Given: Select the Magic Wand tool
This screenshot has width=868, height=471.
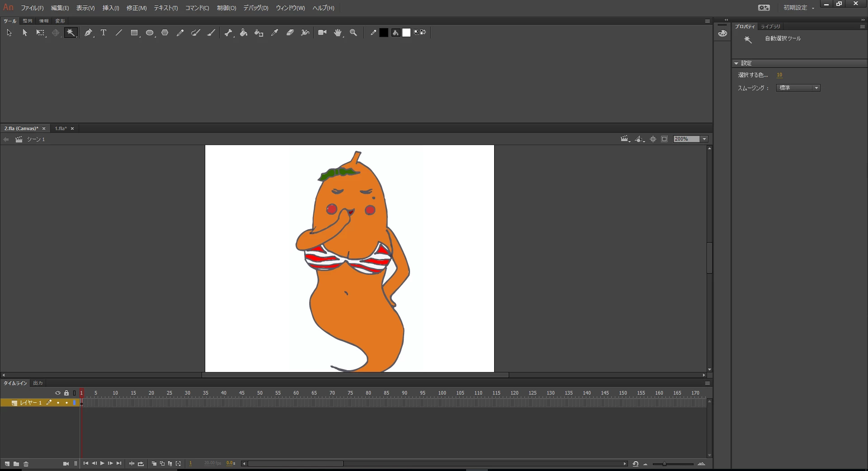Looking at the screenshot, I should click(x=71, y=33).
